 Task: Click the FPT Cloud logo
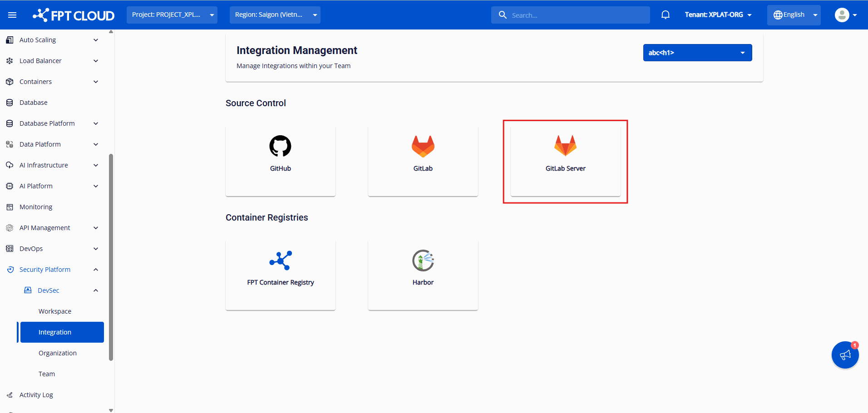tap(74, 15)
